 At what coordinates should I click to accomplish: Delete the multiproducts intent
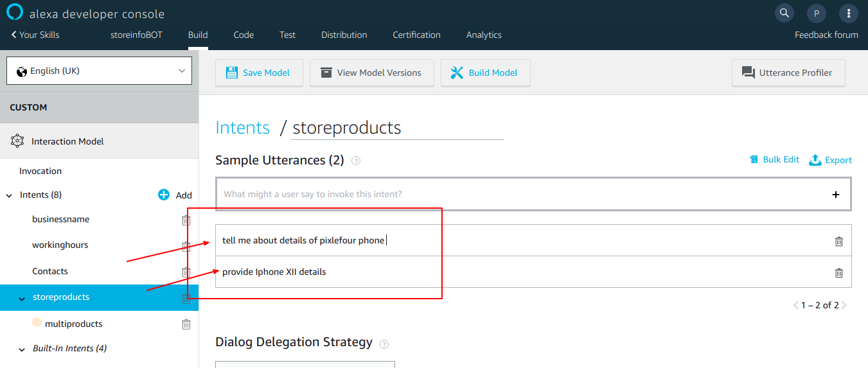(186, 324)
